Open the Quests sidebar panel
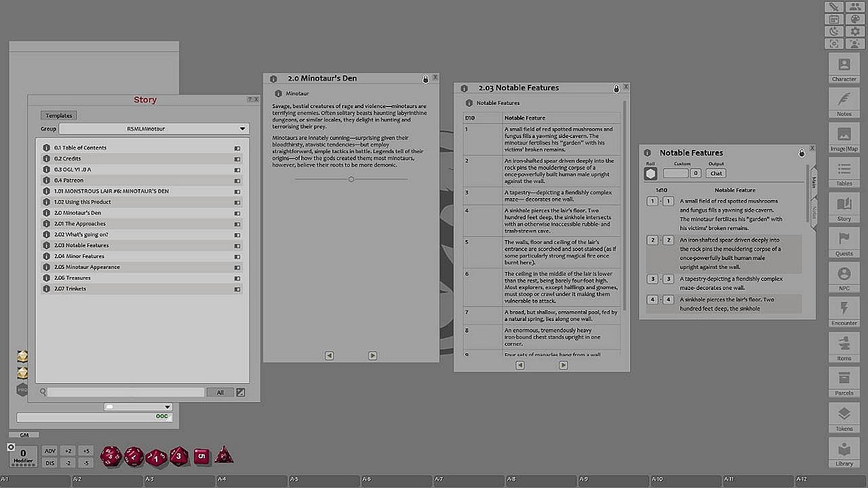 [844, 243]
